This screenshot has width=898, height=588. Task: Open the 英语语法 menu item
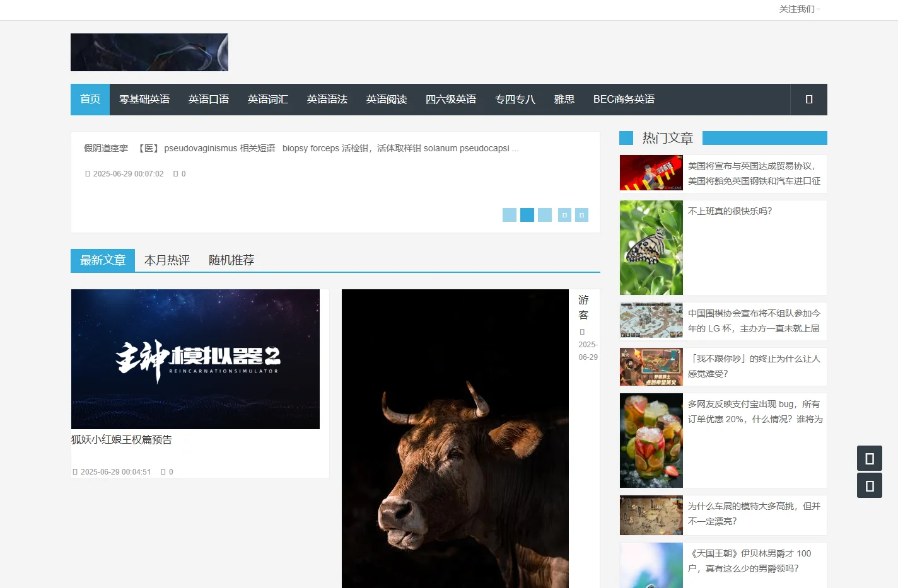[327, 100]
